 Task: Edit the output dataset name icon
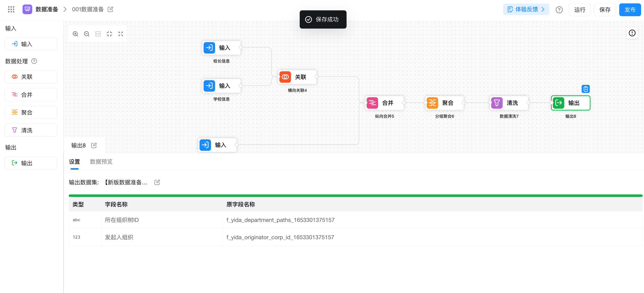(x=157, y=183)
